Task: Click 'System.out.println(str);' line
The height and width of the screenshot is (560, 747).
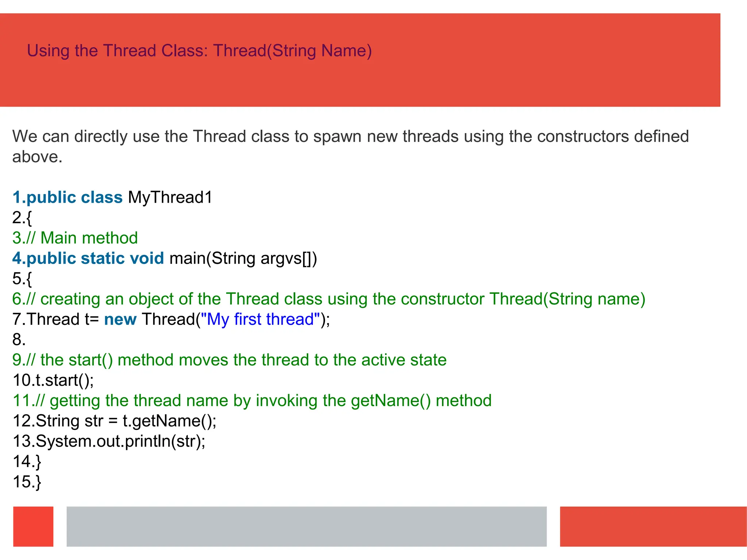Action: tap(109, 441)
